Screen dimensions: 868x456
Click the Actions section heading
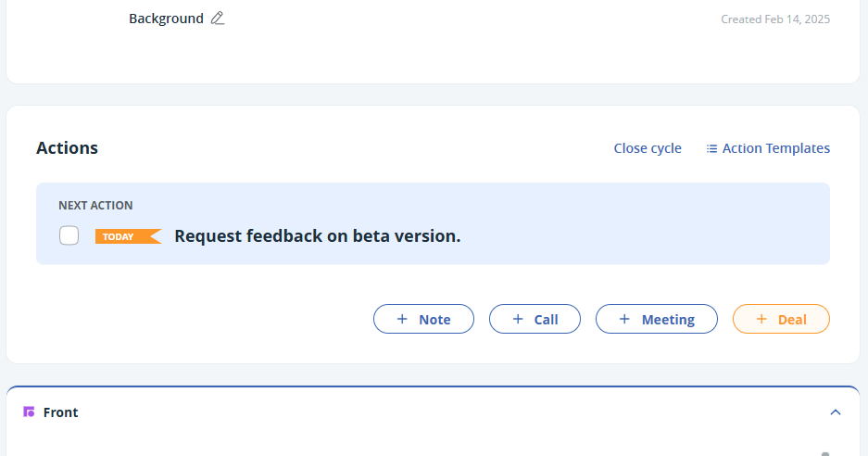tap(67, 148)
